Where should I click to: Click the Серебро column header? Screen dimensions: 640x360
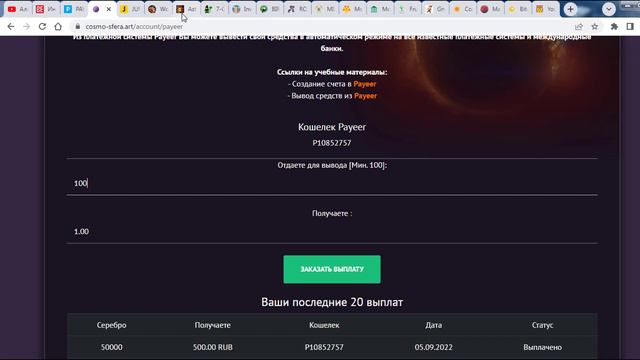point(111,325)
